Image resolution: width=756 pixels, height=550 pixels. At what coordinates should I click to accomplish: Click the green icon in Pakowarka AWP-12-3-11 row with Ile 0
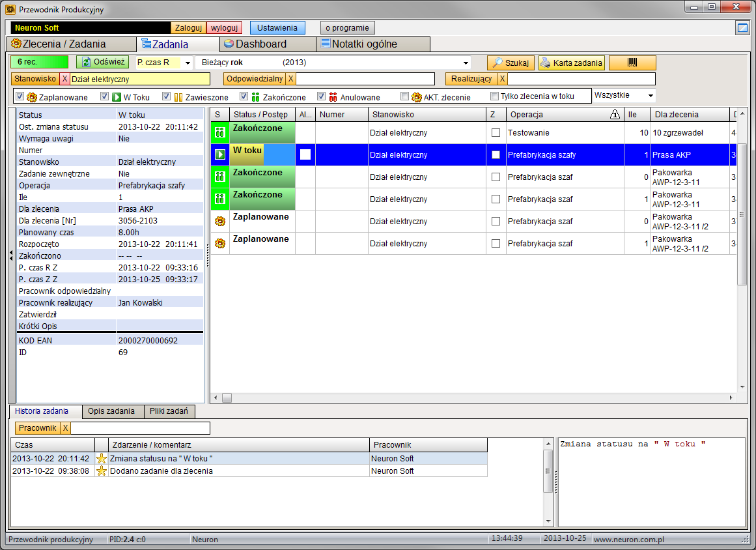[x=220, y=177]
